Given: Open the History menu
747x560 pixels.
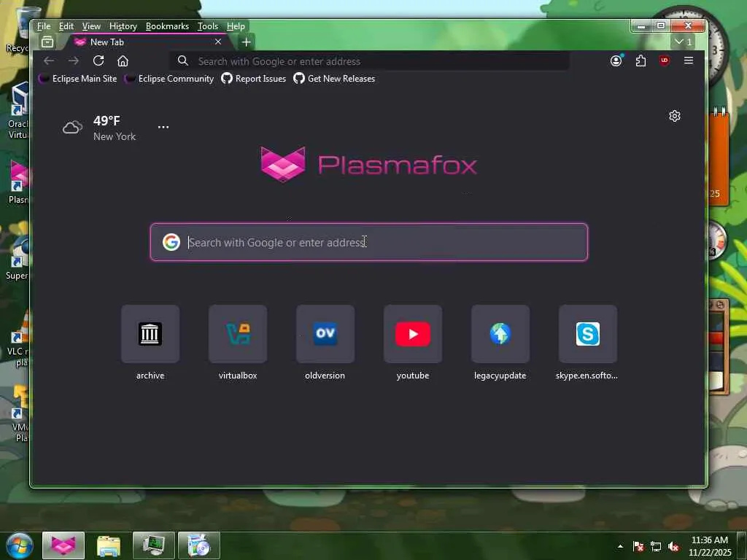Looking at the screenshot, I should coord(123,26).
